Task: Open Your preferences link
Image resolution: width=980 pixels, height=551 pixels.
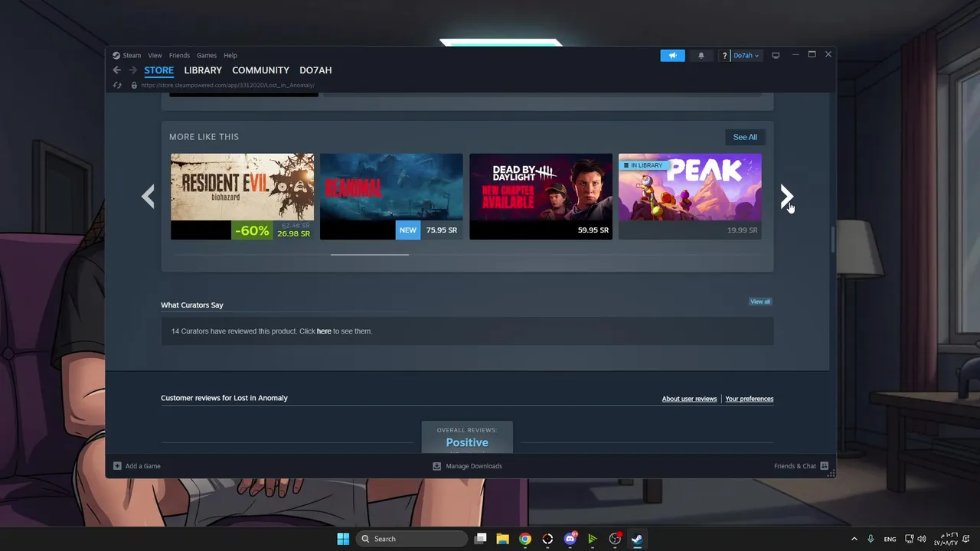Action: (749, 399)
